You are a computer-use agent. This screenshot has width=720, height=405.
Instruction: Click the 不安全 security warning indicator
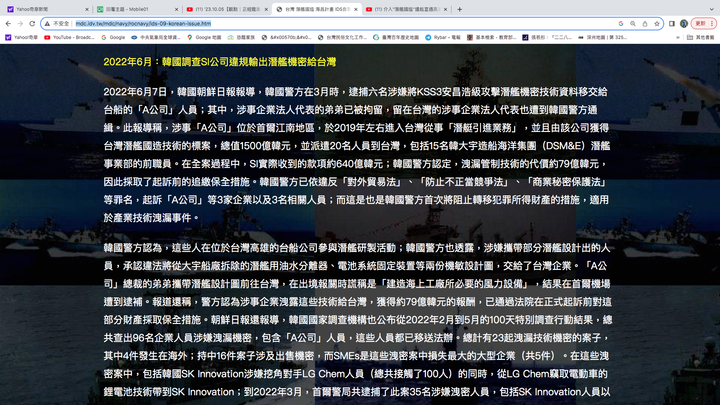[x=57, y=23]
